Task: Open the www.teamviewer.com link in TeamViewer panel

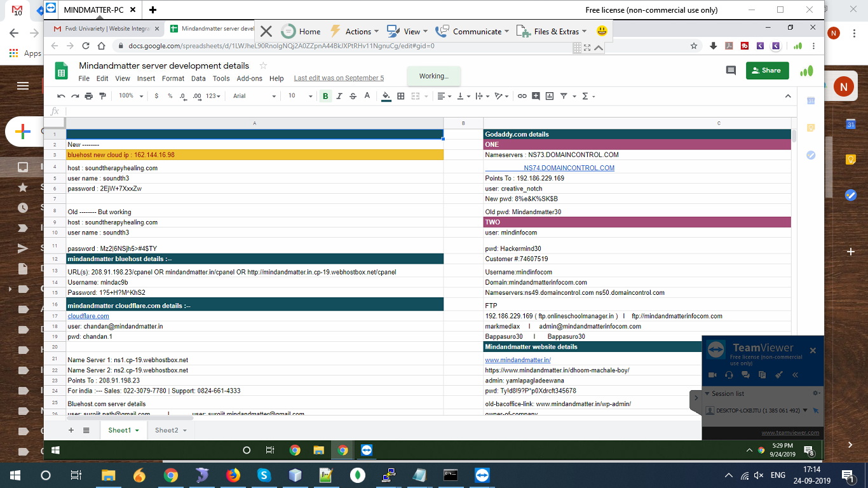Action: pos(790,433)
